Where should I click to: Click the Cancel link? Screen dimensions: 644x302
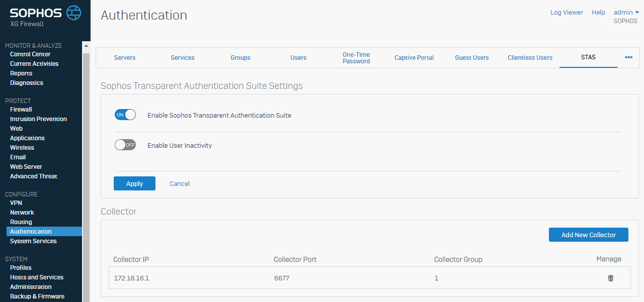(x=180, y=184)
